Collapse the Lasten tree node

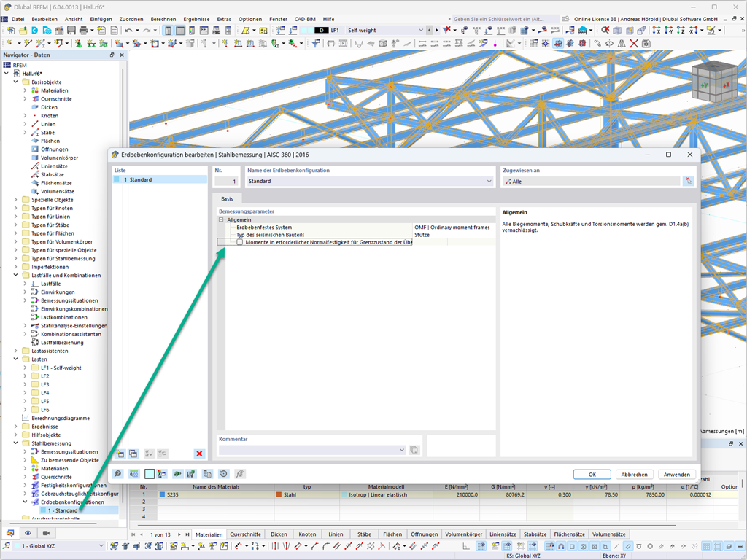coord(16,359)
